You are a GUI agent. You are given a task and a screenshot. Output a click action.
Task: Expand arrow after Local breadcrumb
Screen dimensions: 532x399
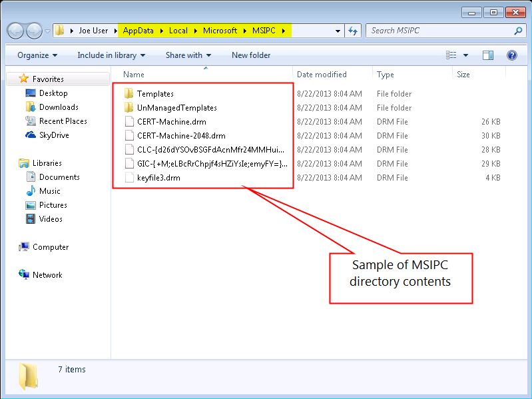[196, 31]
